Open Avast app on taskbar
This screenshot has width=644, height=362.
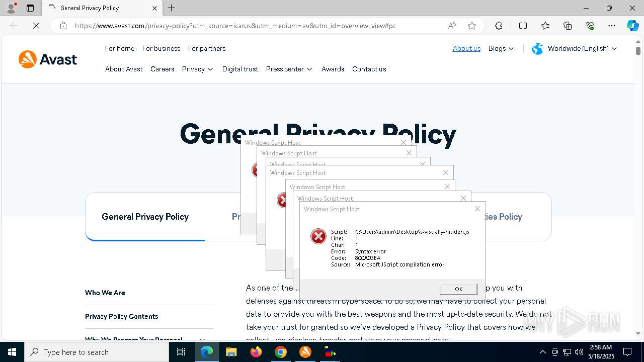305,352
